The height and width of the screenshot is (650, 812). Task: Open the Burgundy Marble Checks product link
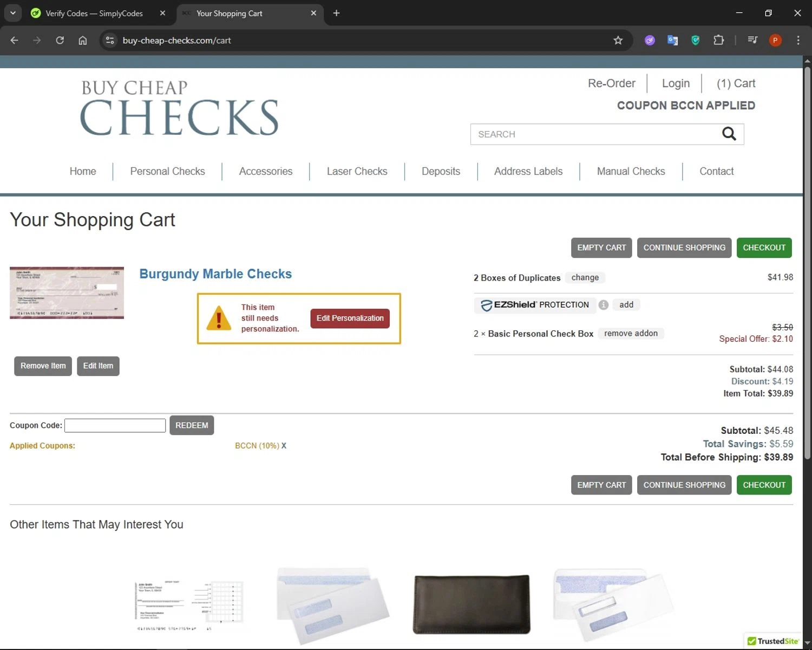pos(215,274)
